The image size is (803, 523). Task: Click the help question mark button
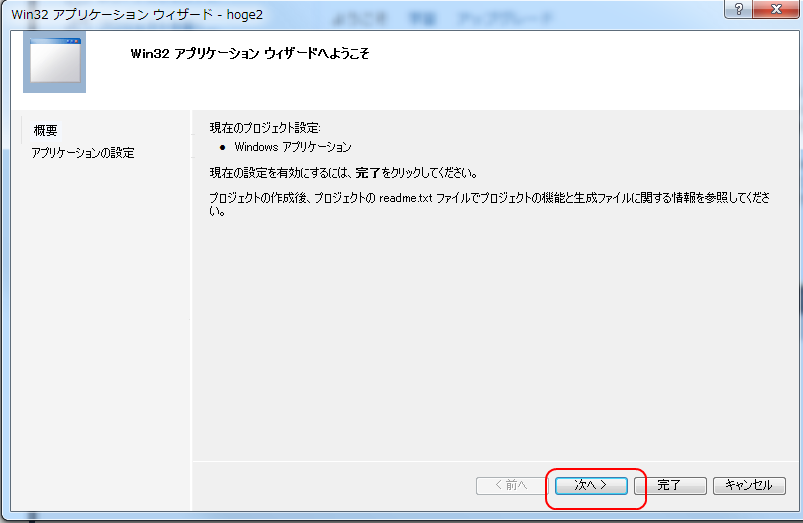[738, 9]
